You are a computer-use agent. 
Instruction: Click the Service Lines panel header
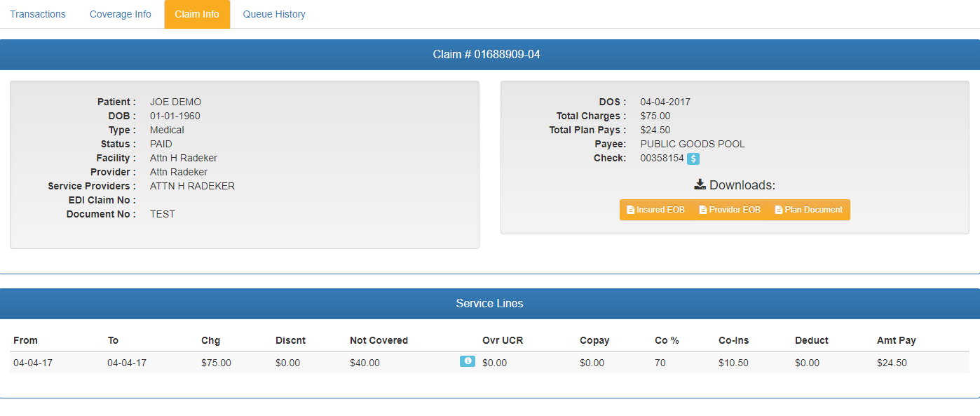[489, 304]
